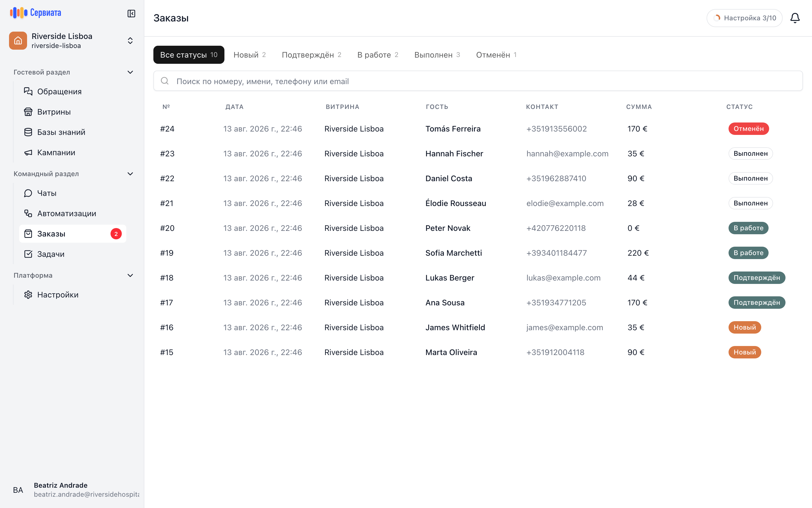Show Отменён orders tab
The height and width of the screenshot is (508, 812).
click(x=496, y=55)
